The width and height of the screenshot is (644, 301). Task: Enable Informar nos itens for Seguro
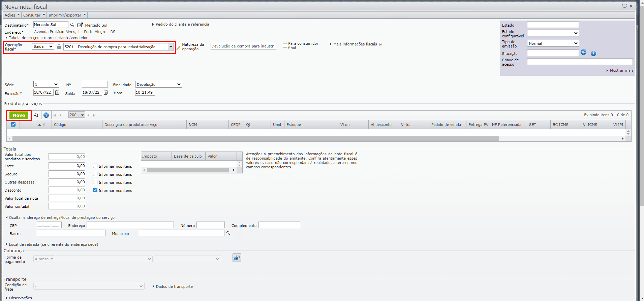click(x=95, y=174)
